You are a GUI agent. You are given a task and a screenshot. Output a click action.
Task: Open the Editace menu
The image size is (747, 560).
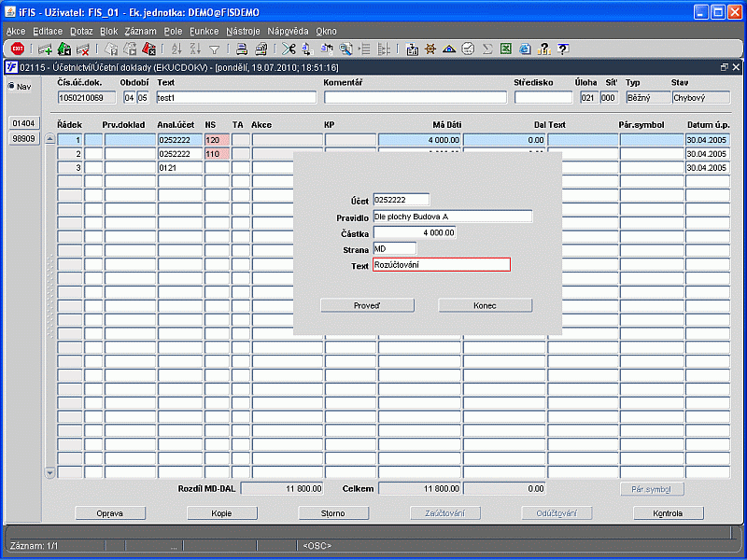tap(48, 31)
